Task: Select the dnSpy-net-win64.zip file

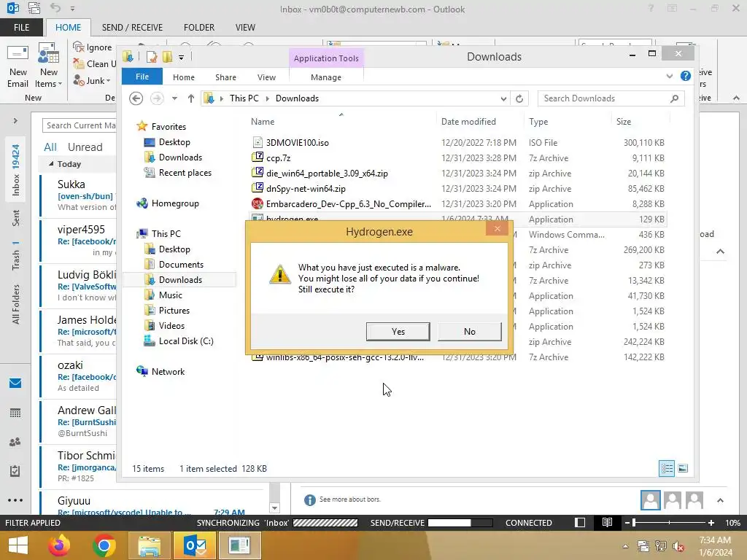Action: point(306,189)
